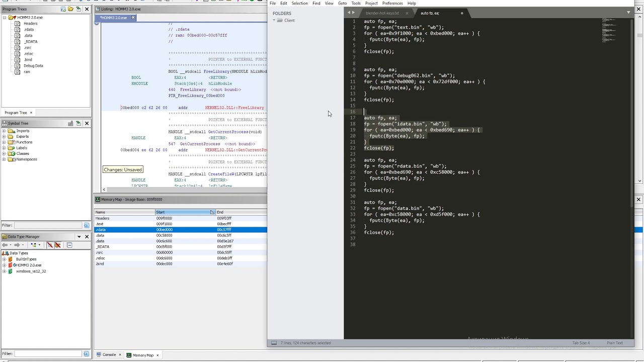Click the Program Trees navigation icon beside close
Screen dimensions: 644x362
coord(78,9)
